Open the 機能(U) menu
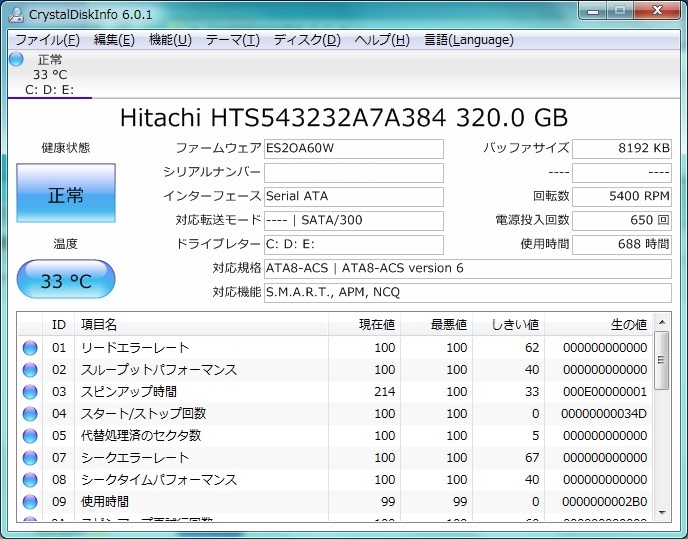This screenshot has width=688, height=539. click(170, 40)
